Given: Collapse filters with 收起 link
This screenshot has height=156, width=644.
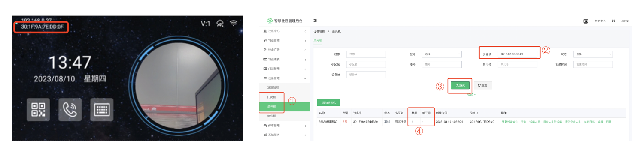Looking at the screenshot, I should [x=471, y=94].
